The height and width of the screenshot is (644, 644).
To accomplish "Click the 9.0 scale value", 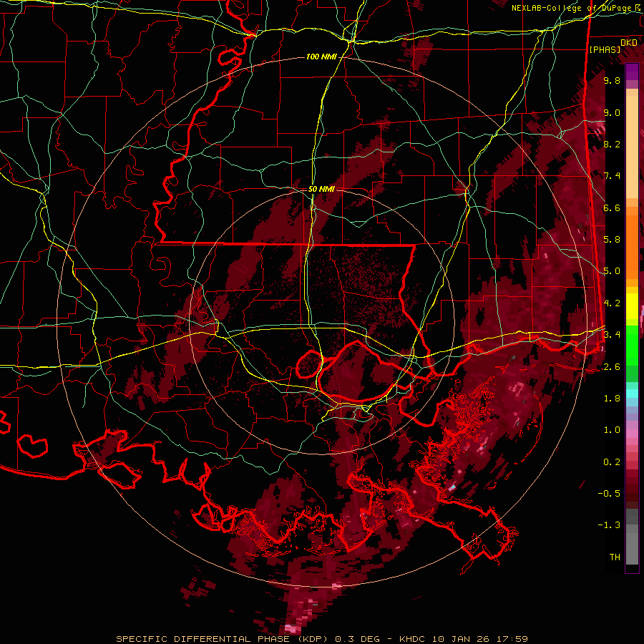I will [x=612, y=112].
